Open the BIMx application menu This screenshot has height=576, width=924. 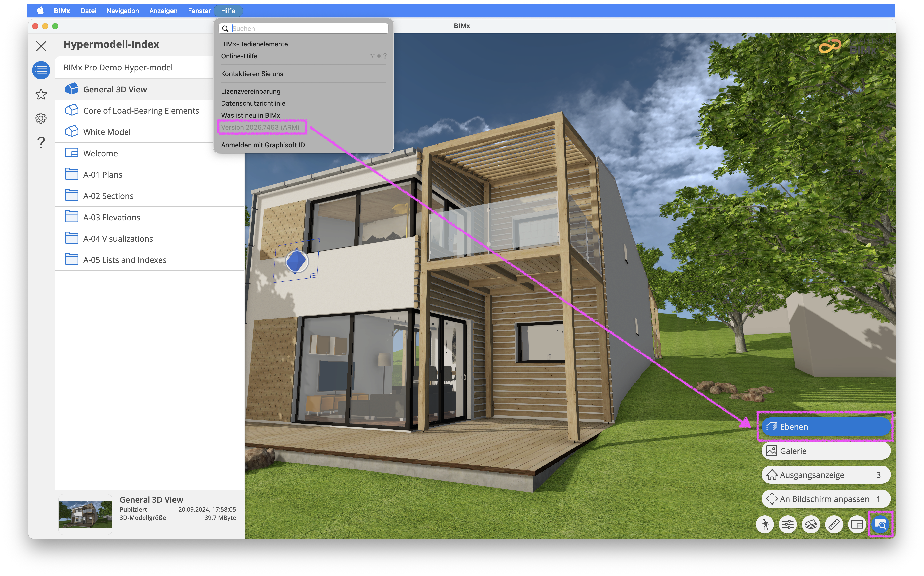pos(62,11)
